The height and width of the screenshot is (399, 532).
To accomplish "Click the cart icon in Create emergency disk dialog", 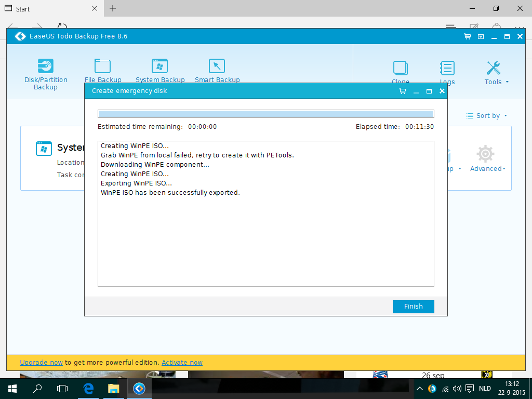I will [x=403, y=91].
